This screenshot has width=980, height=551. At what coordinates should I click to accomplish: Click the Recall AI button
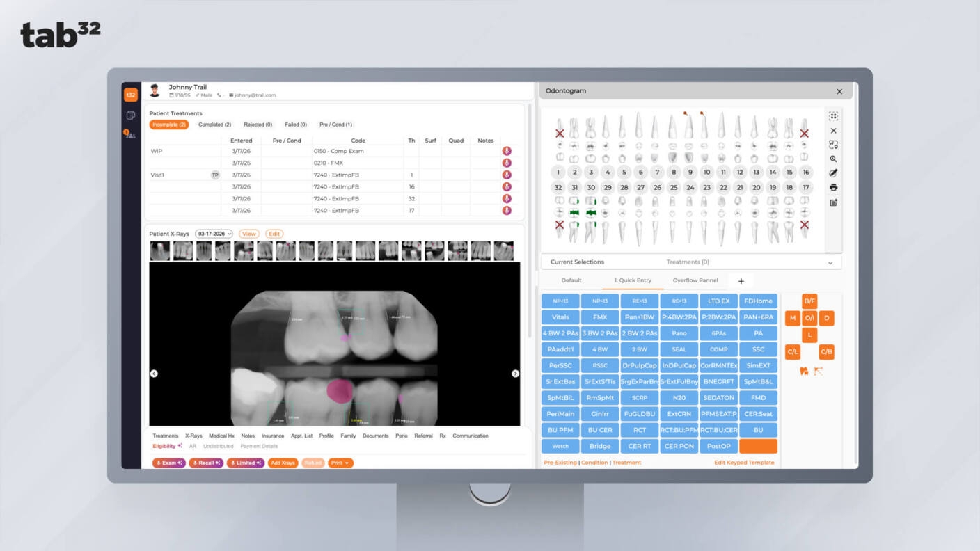click(206, 463)
